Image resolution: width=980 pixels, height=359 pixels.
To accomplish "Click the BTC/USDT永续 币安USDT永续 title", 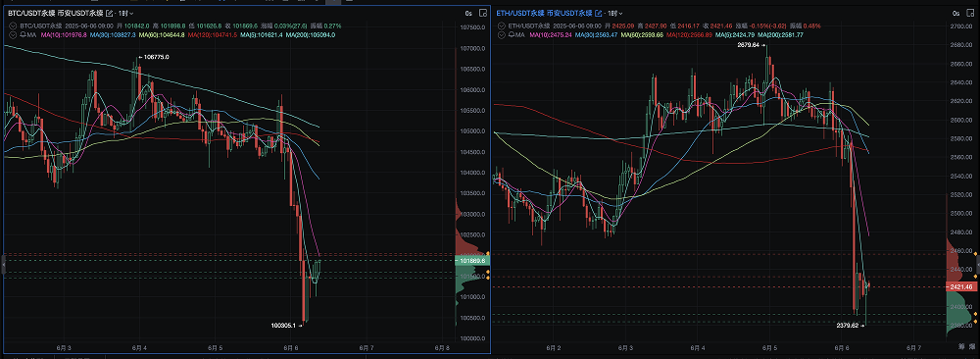I will [x=55, y=13].
